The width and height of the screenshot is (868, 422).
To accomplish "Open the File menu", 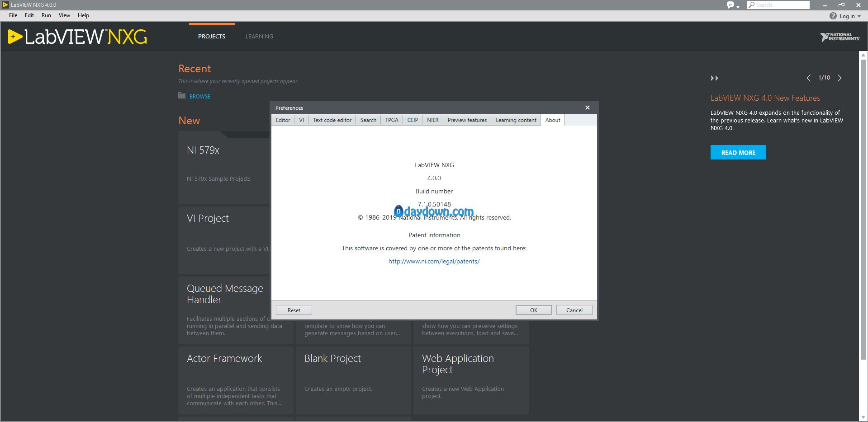I will (x=13, y=15).
